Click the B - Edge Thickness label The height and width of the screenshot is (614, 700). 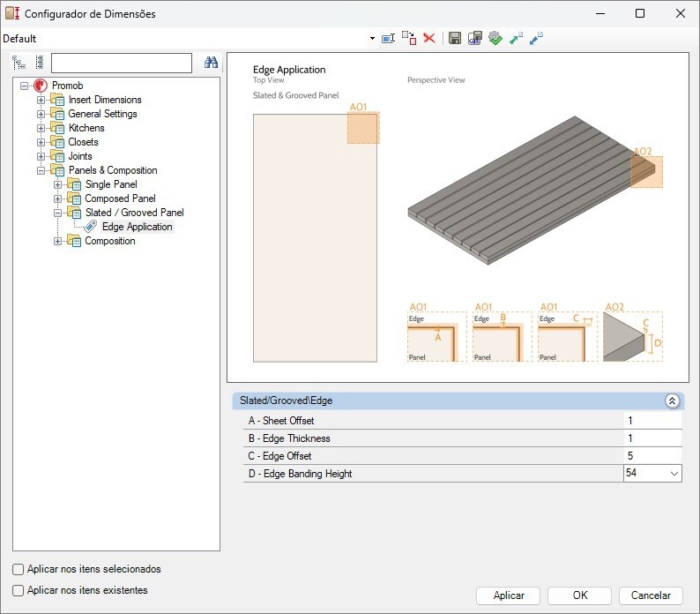289,438
